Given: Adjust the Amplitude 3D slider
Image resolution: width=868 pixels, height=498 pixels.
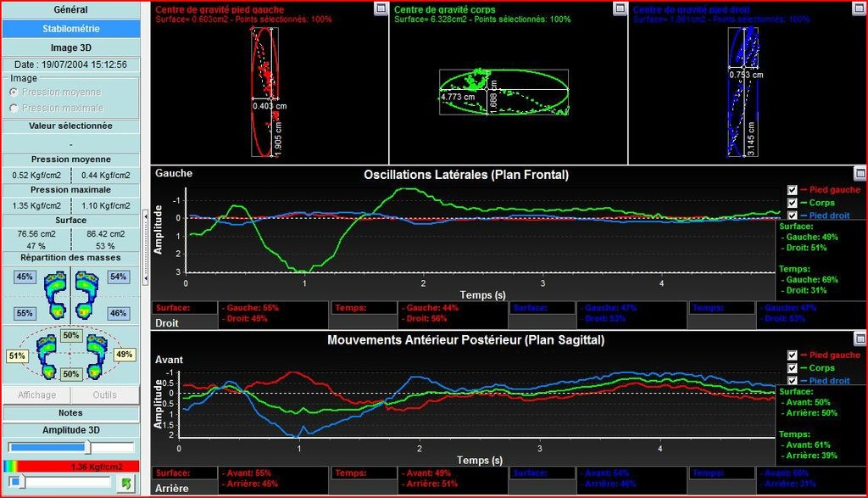Looking at the screenshot, I should pyautogui.click(x=71, y=447).
